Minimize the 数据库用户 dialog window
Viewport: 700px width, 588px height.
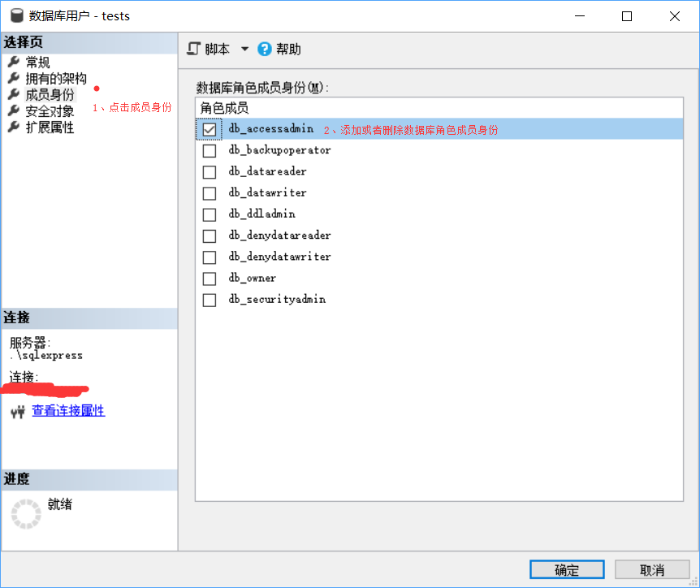click(x=580, y=16)
